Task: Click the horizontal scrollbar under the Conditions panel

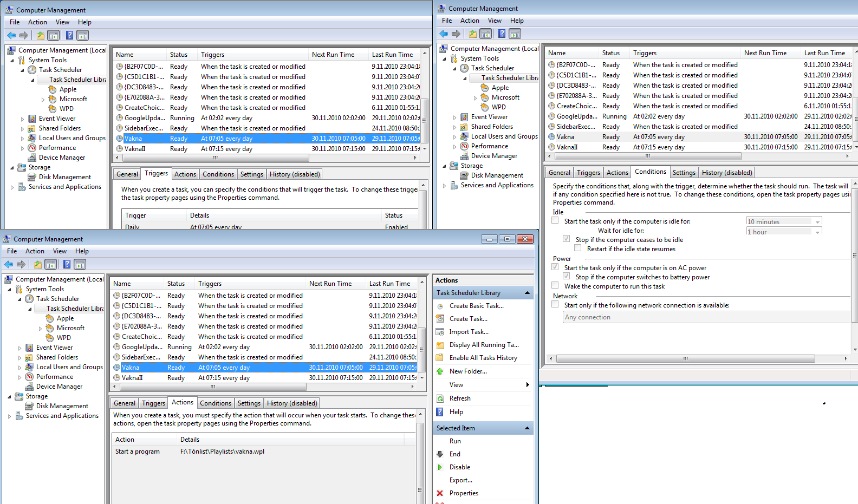Action: click(x=685, y=358)
